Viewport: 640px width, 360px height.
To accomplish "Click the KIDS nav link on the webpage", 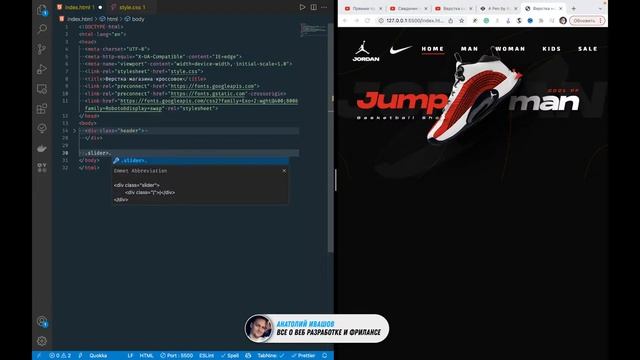I will click(x=552, y=49).
